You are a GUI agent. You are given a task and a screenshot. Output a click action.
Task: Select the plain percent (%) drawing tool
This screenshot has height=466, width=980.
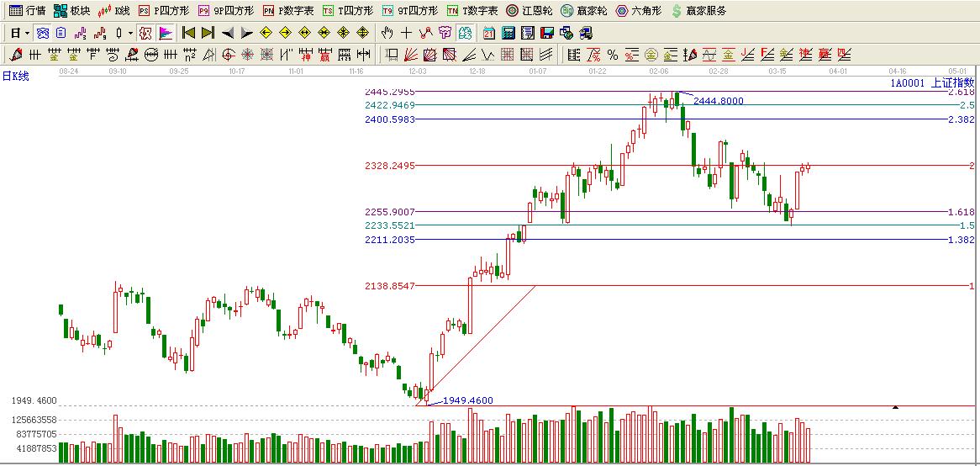tap(613, 55)
